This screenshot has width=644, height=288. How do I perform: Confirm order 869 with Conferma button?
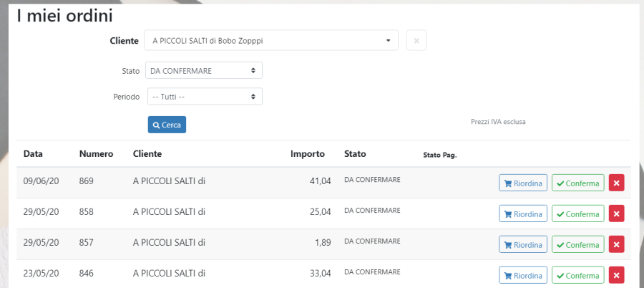click(x=577, y=183)
